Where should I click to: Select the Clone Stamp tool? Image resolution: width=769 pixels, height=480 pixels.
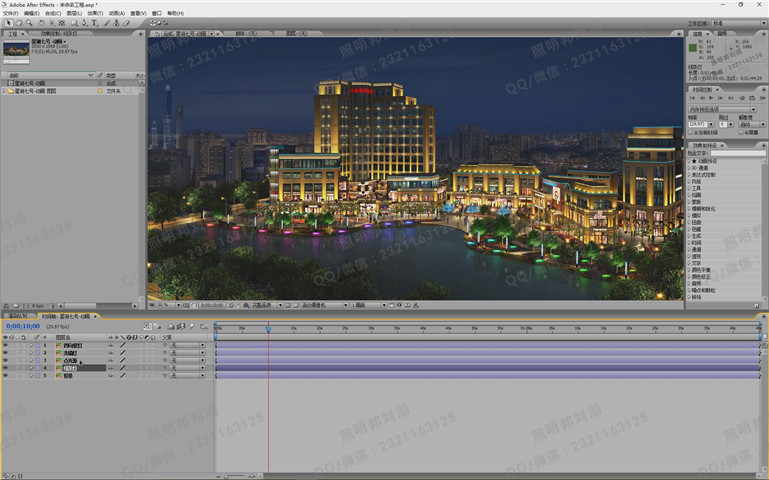[x=116, y=23]
